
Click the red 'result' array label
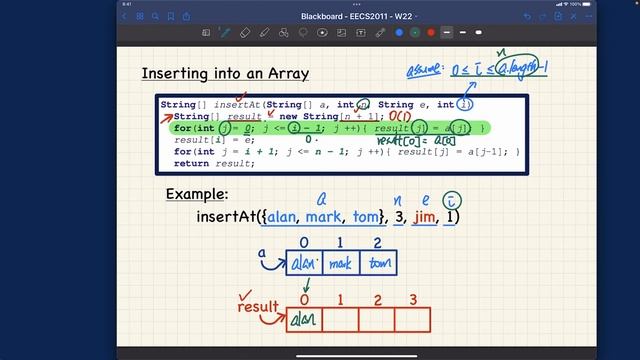tap(258, 307)
